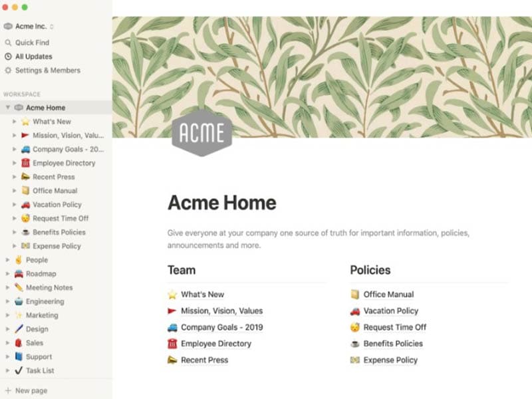Image resolution: width=532 pixels, height=399 pixels.
Task: Click the Engineering gear page icon
Action: (17, 301)
